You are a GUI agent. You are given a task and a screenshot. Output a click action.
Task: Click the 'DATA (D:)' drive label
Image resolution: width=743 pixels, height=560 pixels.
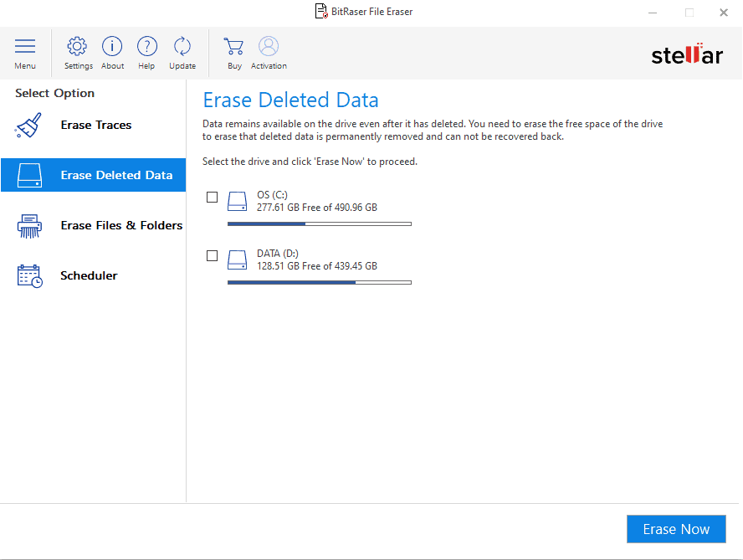[x=278, y=254]
